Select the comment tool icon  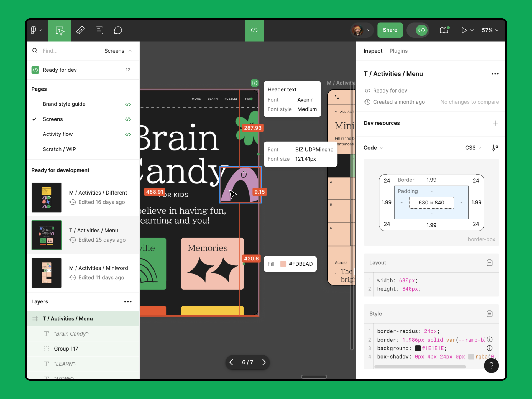[118, 30]
